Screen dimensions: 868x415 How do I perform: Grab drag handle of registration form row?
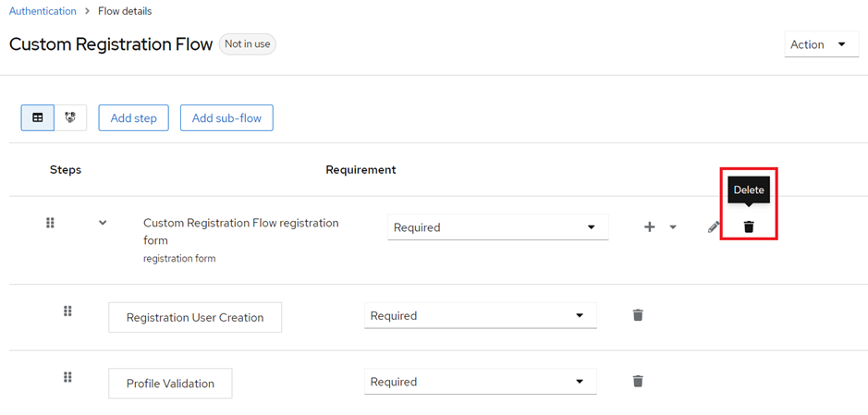point(50,223)
